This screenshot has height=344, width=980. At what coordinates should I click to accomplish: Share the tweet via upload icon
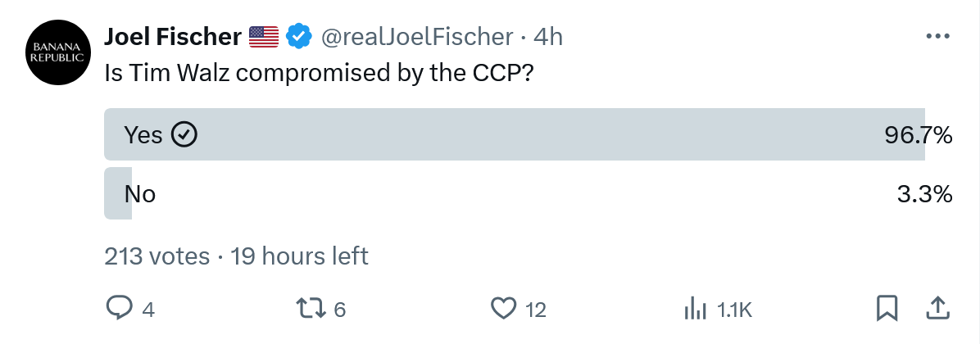point(936,308)
